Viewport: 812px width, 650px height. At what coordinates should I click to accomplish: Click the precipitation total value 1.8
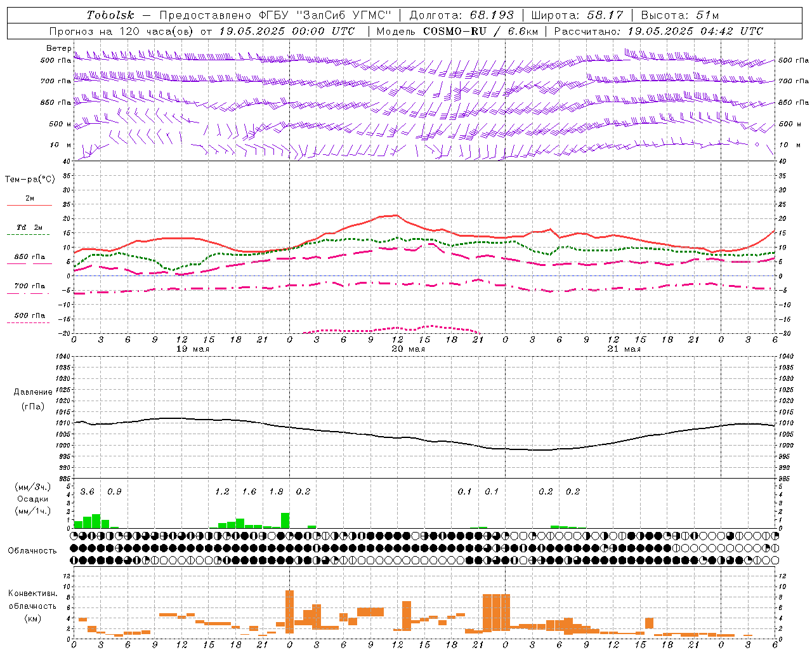coord(276,492)
